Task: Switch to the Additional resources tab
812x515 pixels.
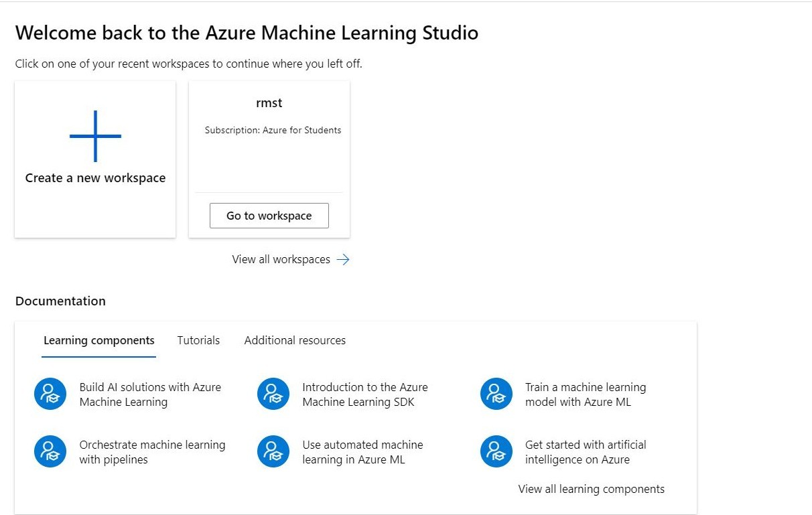Action: pos(295,340)
